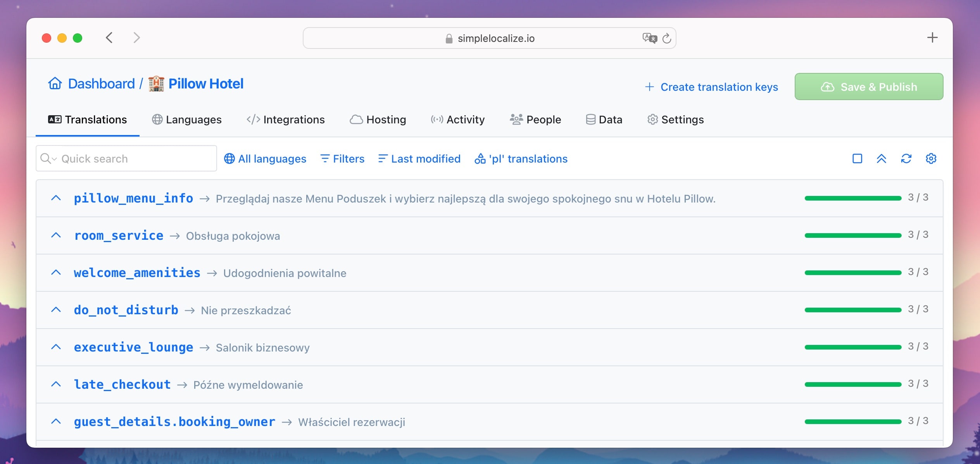
Task: Refresh translations with the sync icon
Action: 906,159
